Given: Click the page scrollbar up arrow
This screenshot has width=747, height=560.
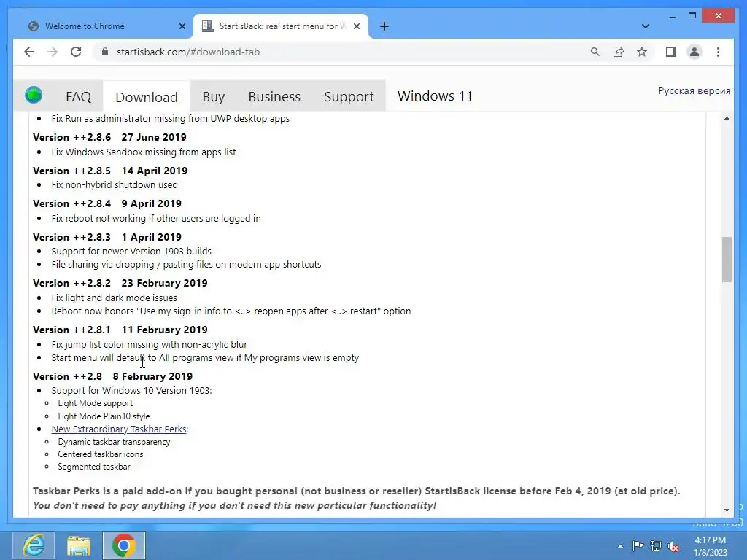Looking at the screenshot, I should tap(727, 118).
